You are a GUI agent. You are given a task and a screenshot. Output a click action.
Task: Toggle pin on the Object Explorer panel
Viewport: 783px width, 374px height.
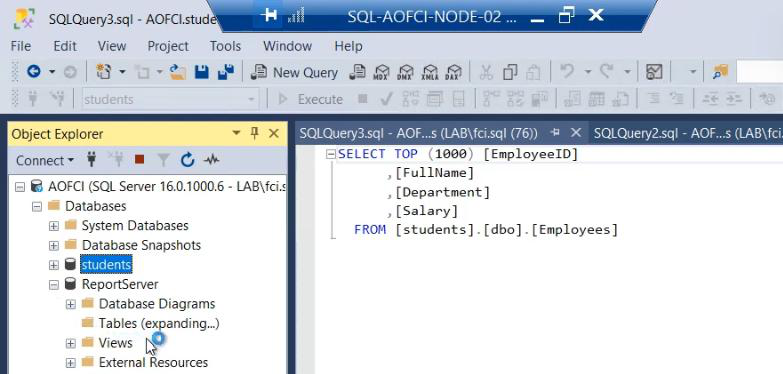point(255,133)
